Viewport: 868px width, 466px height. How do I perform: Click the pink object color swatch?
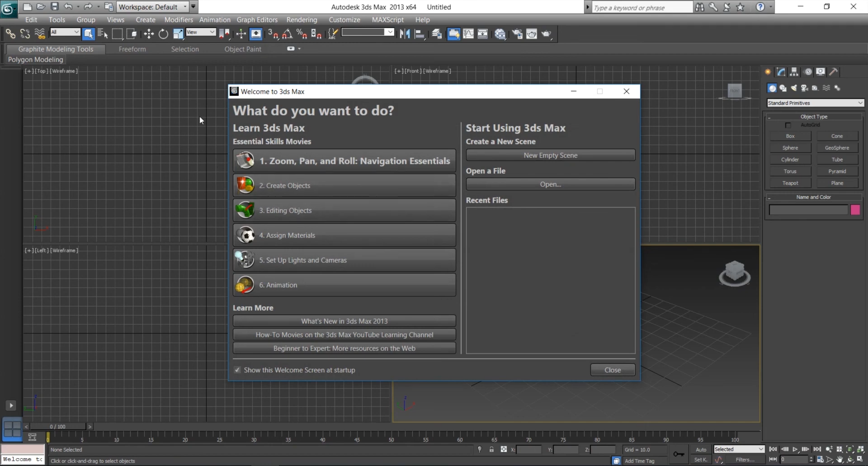(855, 210)
